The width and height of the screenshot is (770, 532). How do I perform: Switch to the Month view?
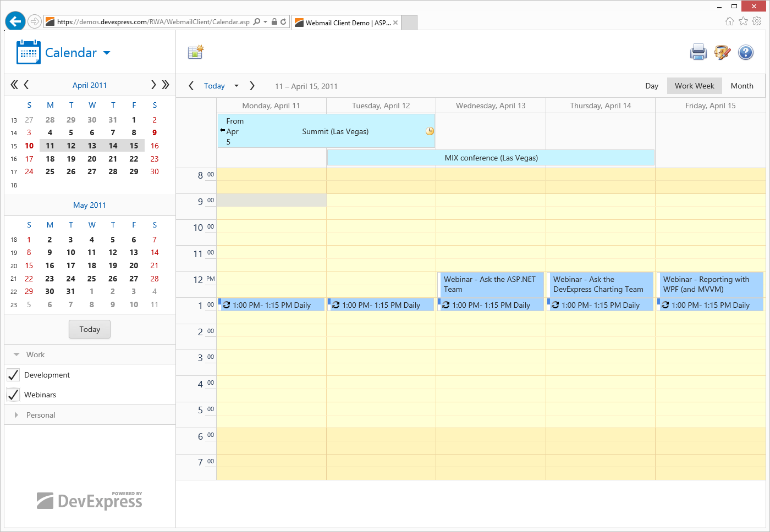point(741,86)
